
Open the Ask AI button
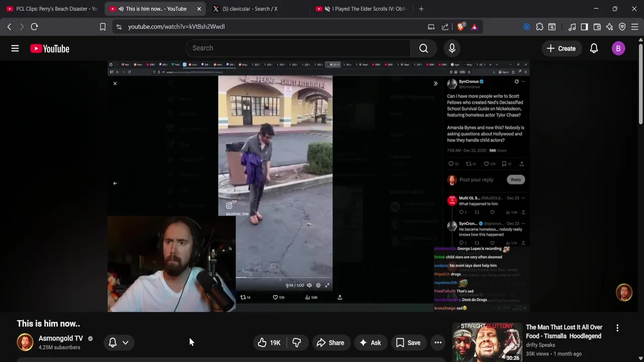(370, 343)
